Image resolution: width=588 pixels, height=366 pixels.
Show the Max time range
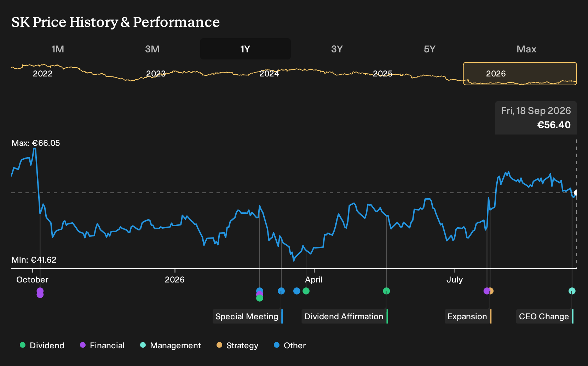pyautogui.click(x=526, y=49)
